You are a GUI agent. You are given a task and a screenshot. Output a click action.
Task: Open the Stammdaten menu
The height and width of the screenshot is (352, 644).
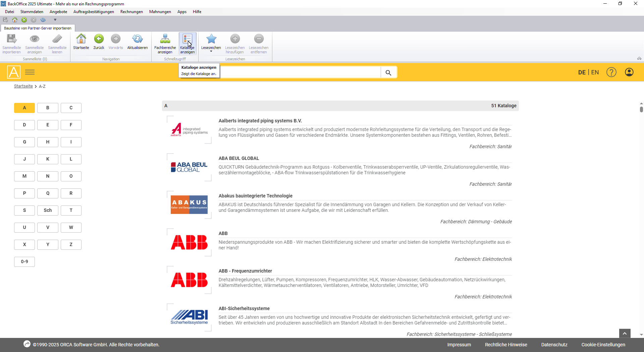click(x=32, y=12)
